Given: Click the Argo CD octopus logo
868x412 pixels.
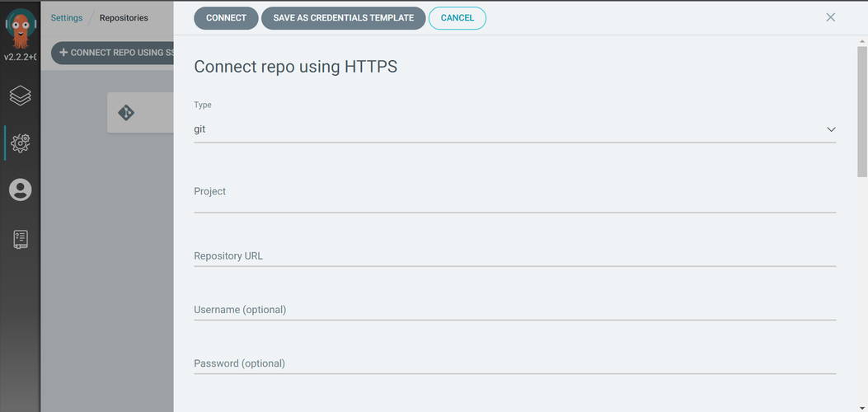Looking at the screenshot, I should [20, 29].
